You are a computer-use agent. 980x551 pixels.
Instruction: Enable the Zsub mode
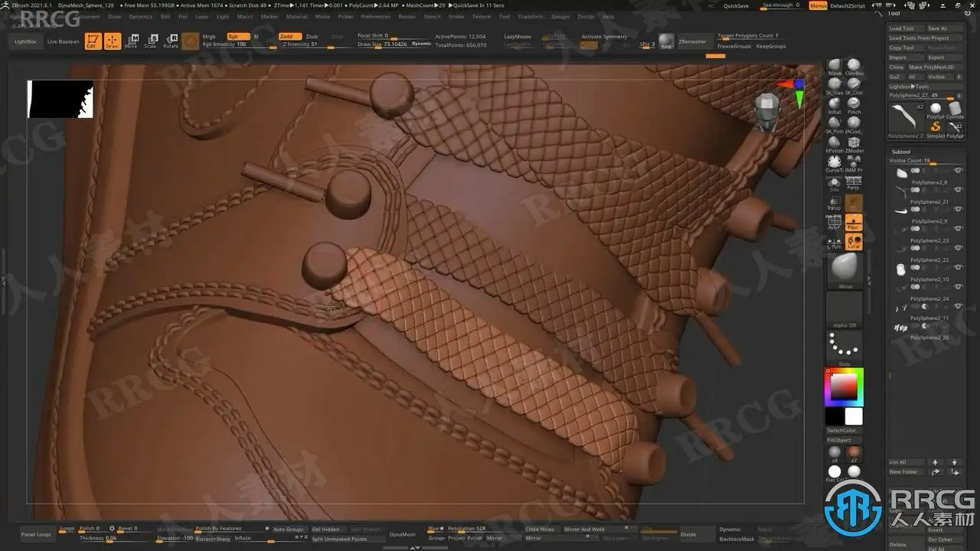pos(312,36)
